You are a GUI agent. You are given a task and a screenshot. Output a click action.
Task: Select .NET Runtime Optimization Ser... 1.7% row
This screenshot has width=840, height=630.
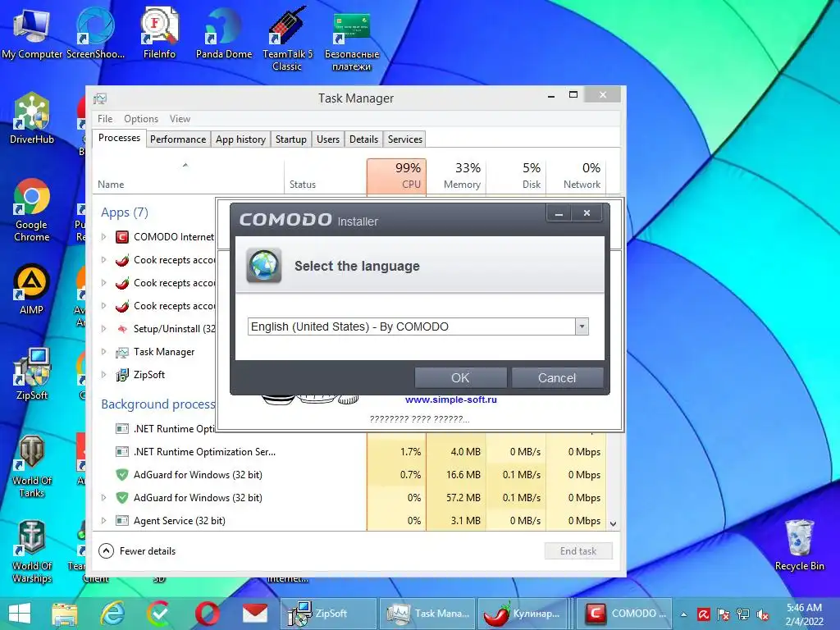point(350,452)
